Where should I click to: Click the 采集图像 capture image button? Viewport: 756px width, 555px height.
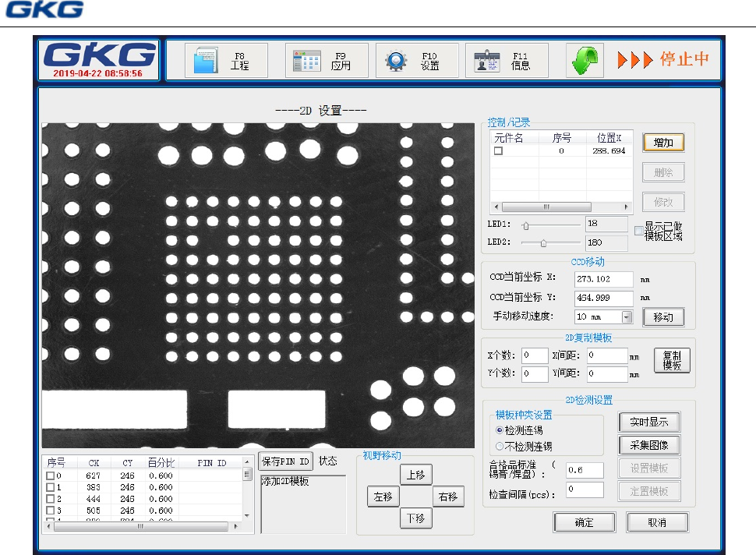648,446
